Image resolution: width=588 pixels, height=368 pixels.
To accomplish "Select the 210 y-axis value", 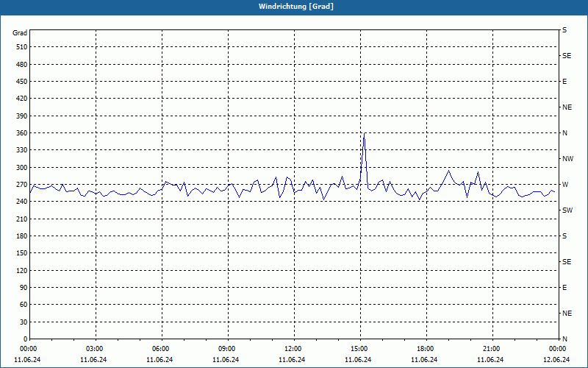I will coord(22,219).
